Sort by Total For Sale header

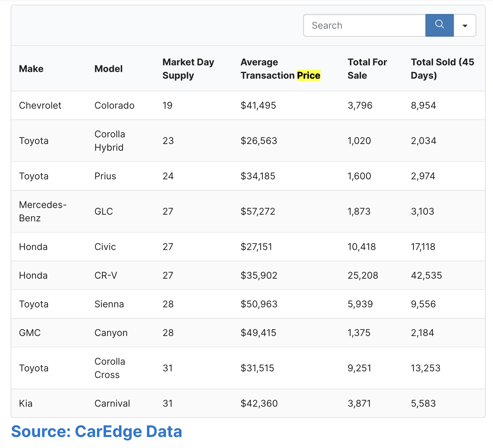pos(367,69)
